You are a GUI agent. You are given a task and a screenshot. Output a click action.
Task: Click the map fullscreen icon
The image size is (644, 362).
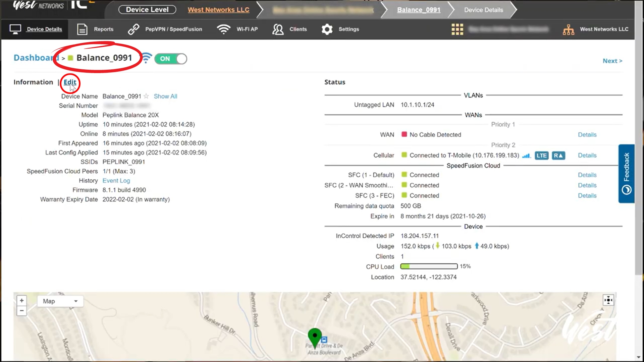pos(608,300)
